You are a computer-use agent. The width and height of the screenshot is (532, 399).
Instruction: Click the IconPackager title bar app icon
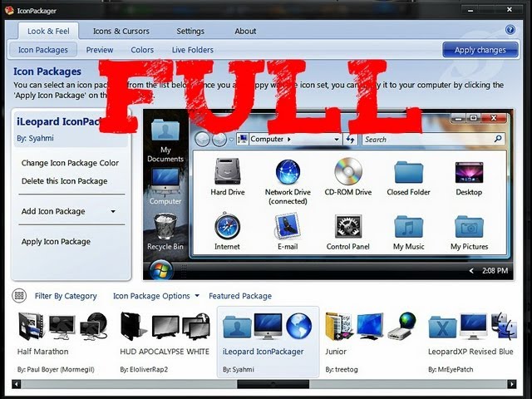point(9,11)
